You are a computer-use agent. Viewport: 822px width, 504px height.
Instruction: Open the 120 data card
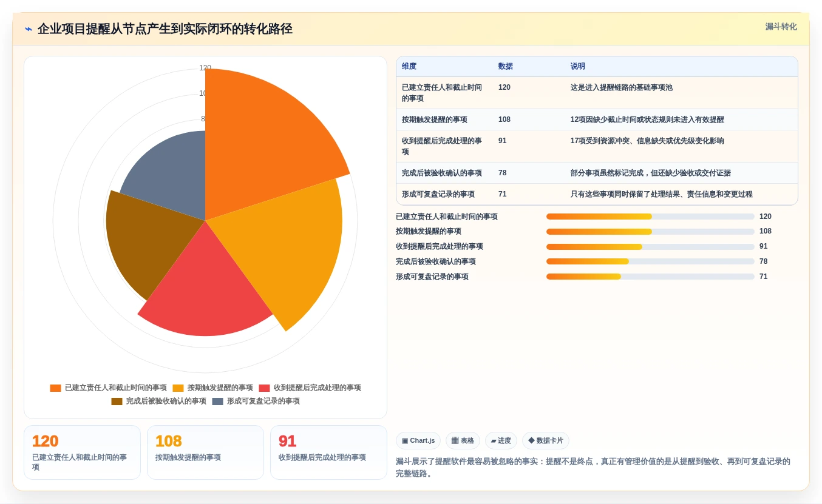tap(82, 452)
